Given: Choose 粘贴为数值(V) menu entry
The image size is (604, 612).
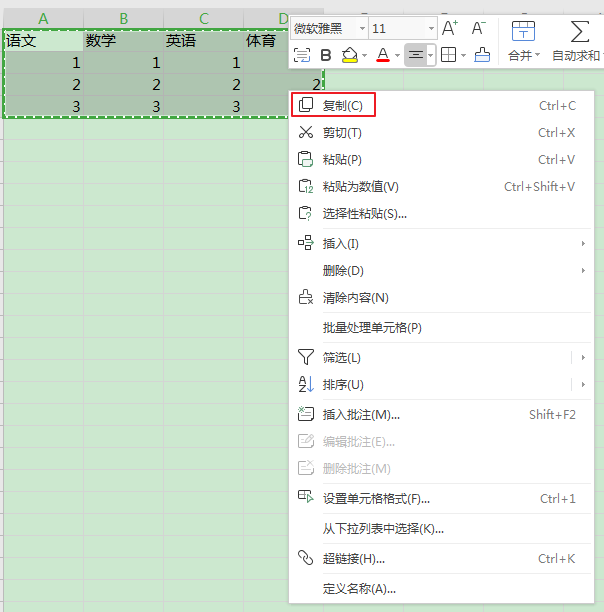Looking at the screenshot, I should (441, 187).
